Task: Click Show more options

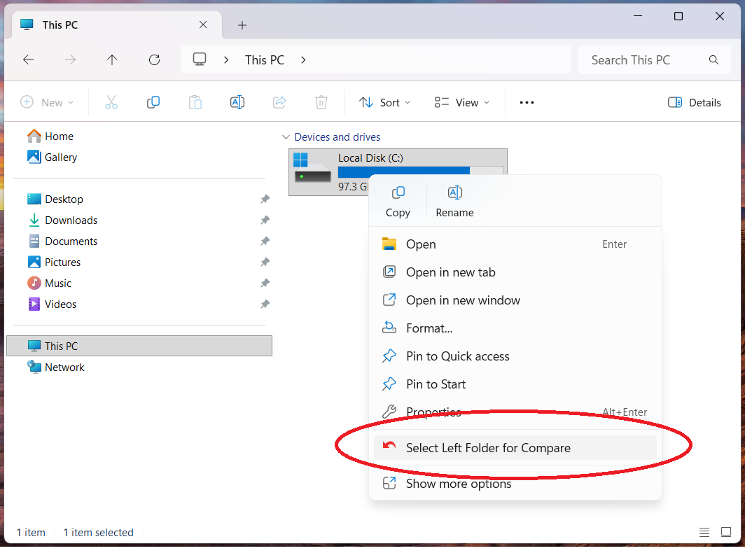Action: (515, 484)
